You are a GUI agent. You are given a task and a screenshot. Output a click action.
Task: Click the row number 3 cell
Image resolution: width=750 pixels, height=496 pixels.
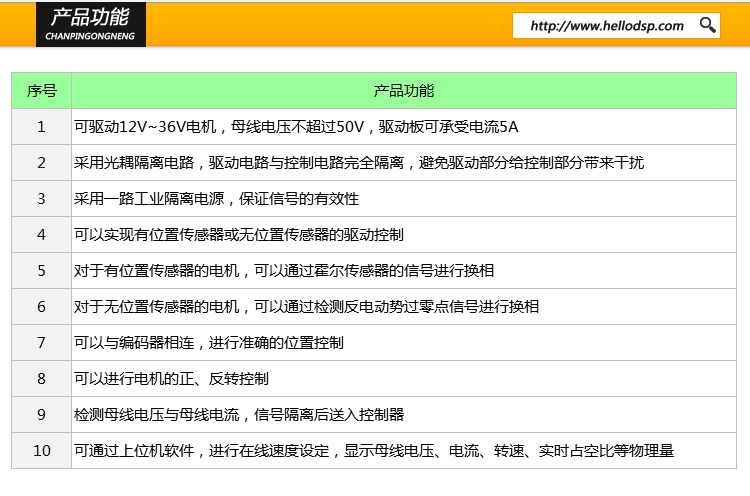pyautogui.click(x=42, y=198)
